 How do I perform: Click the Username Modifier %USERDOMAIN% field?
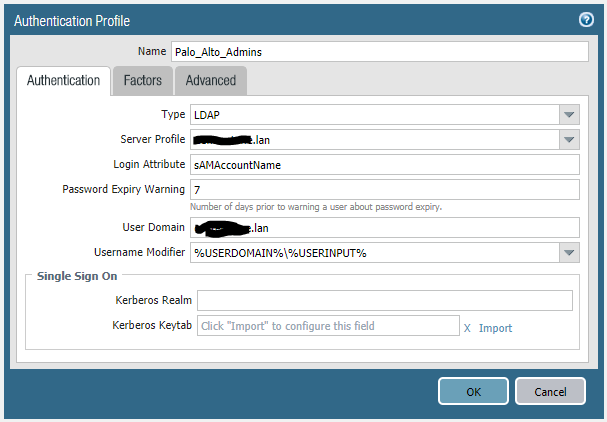375,252
